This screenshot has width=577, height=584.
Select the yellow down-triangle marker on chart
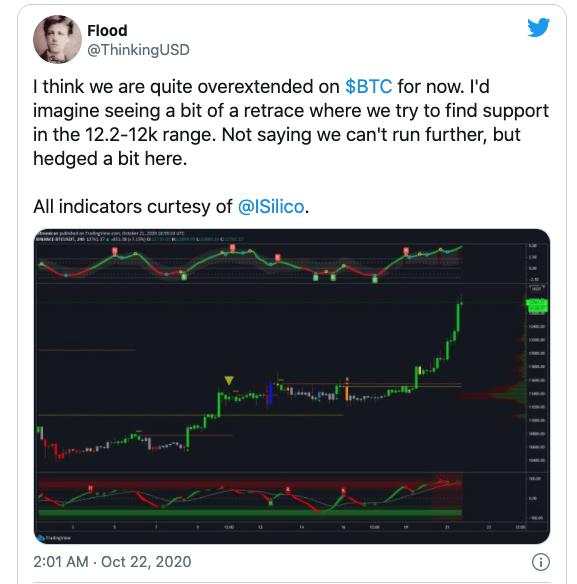point(229,381)
